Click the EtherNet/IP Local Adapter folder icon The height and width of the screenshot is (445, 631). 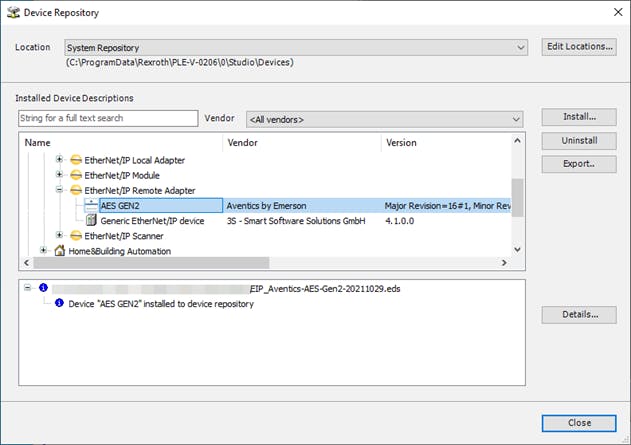(x=75, y=160)
